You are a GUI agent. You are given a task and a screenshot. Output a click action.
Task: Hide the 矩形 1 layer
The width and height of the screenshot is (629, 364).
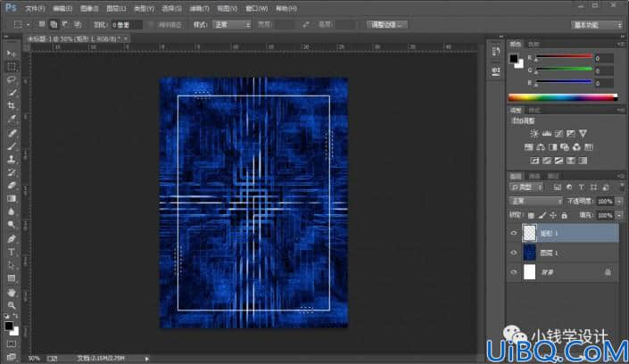coord(514,233)
